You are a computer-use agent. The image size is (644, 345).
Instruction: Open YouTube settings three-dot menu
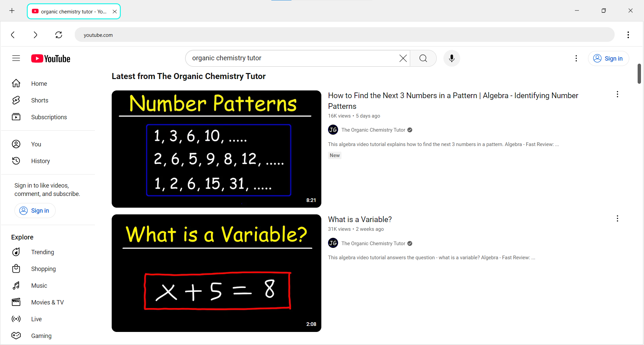pyautogui.click(x=576, y=58)
